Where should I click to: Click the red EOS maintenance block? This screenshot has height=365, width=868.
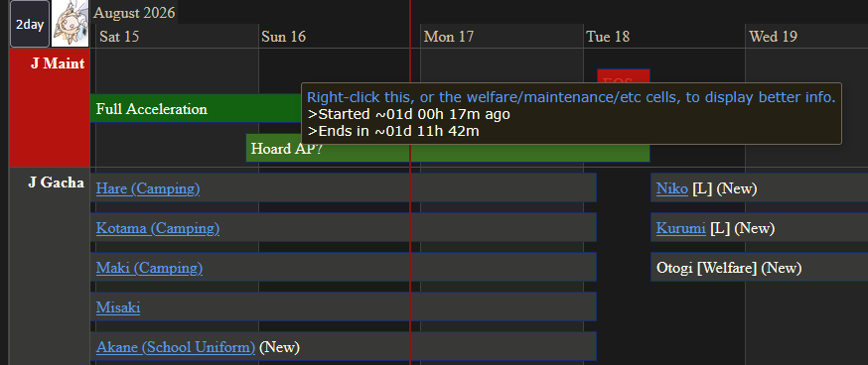pyautogui.click(x=624, y=75)
